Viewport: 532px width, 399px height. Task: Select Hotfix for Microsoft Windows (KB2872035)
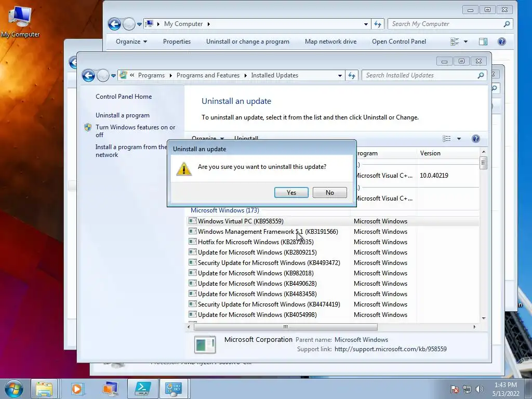333,242
